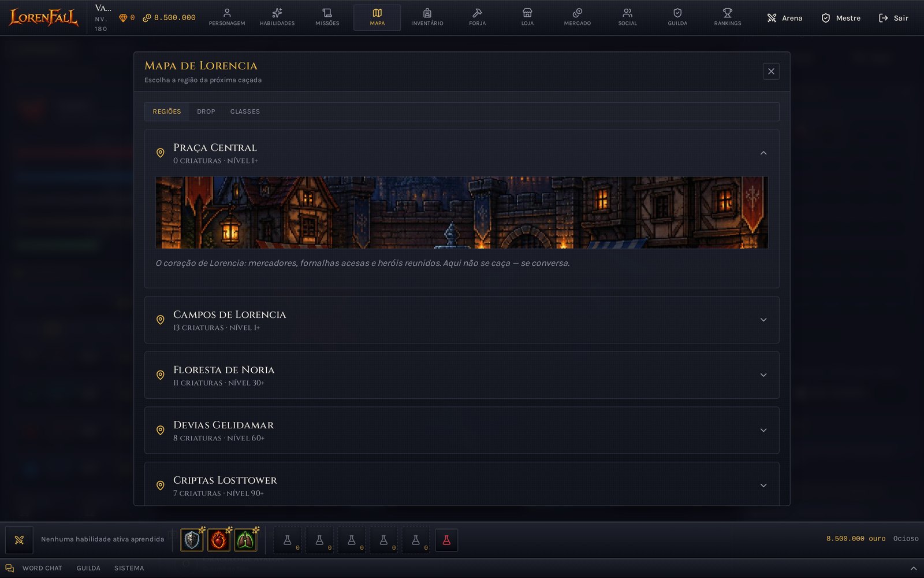Switch to the Drop tab

point(206,112)
